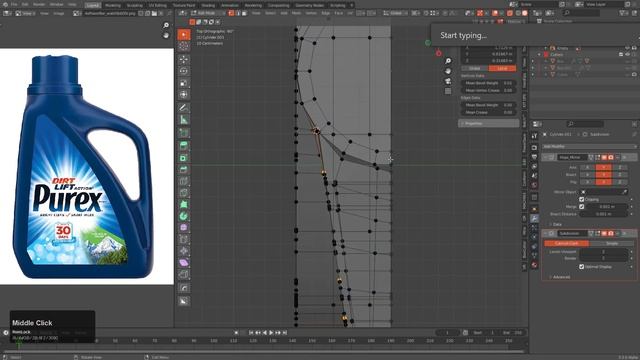Select the Measure tool
The width and height of the screenshot is (640, 360).
coord(184,120)
